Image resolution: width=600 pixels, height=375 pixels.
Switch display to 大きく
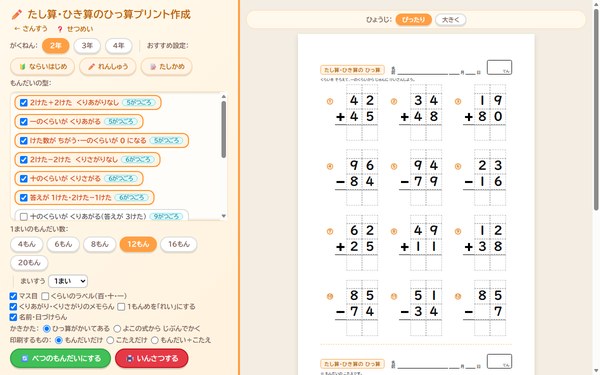(x=450, y=20)
